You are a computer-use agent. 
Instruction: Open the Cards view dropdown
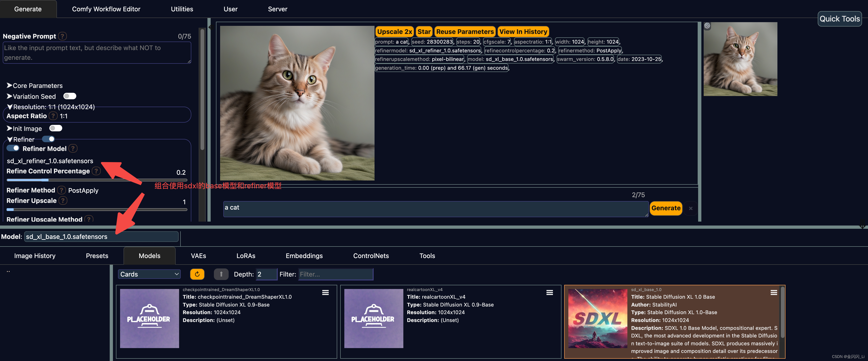(149, 274)
